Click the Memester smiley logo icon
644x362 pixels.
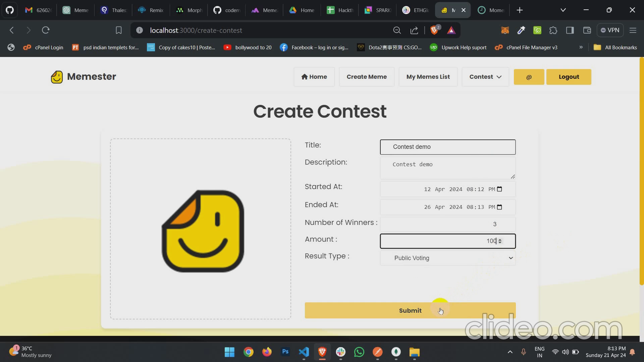pos(57,77)
